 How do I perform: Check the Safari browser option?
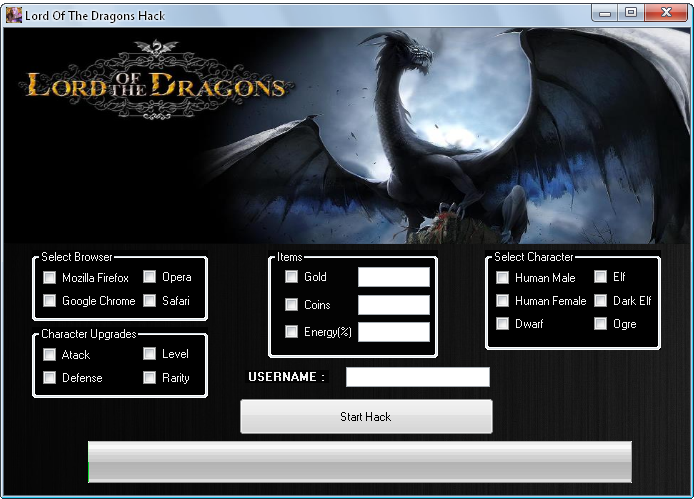[150, 301]
